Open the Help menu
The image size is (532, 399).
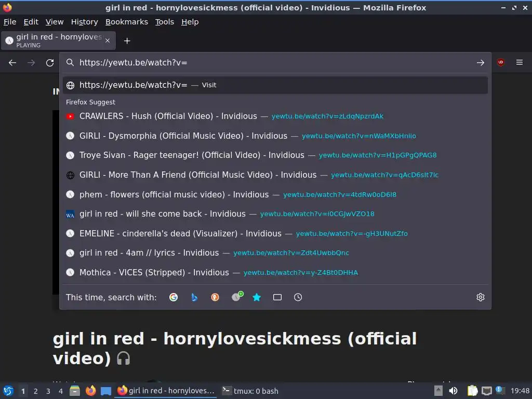(190, 22)
